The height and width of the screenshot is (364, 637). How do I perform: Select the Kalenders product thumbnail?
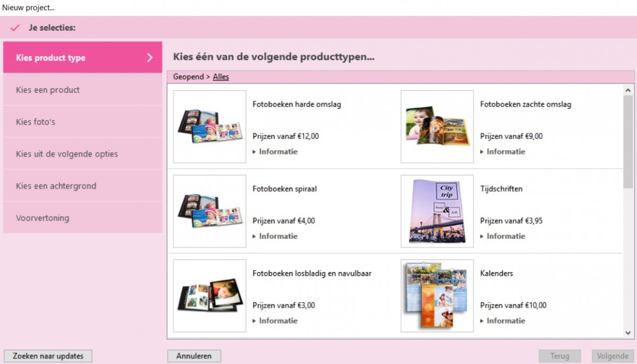[437, 295]
